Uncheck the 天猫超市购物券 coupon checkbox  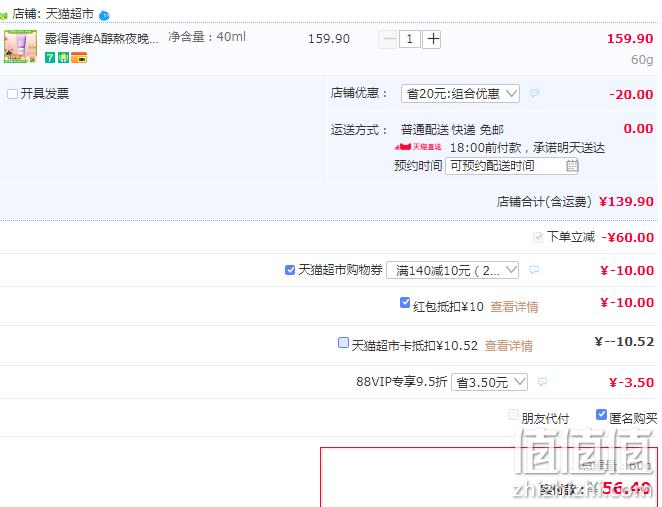(290, 270)
